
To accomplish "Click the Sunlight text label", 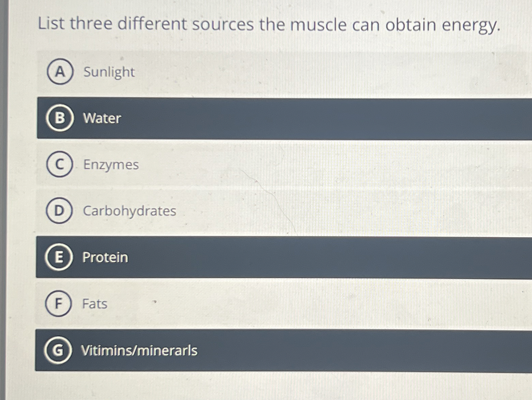I will click(x=109, y=72).
